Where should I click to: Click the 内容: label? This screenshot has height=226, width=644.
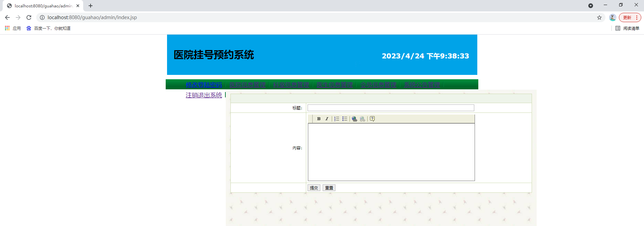click(x=297, y=148)
